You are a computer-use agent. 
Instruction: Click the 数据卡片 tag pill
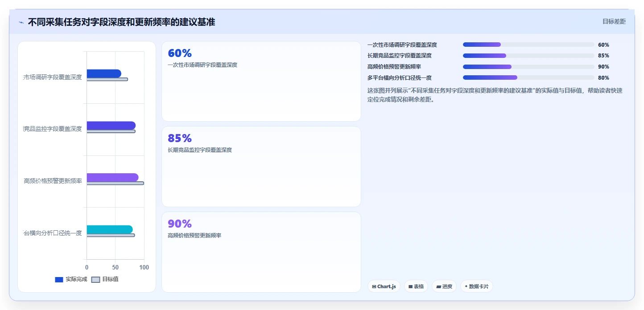click(476, 286)
